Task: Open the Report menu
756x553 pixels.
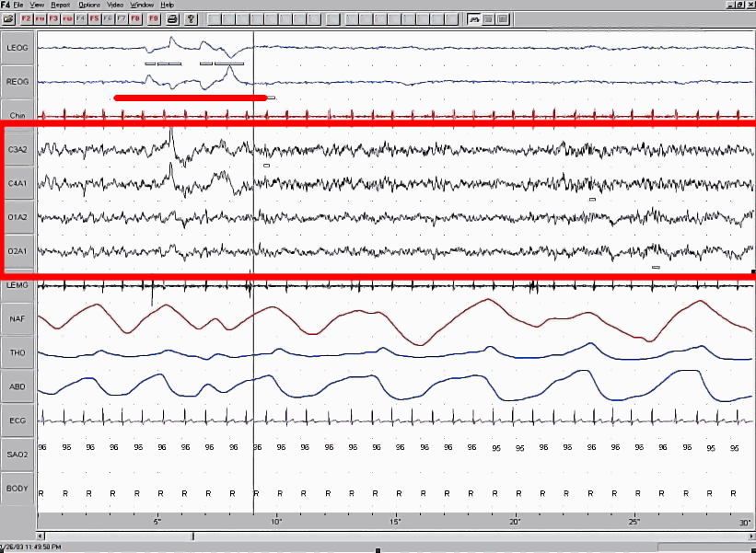Action: pyautogui.click(x=60, y=5)
